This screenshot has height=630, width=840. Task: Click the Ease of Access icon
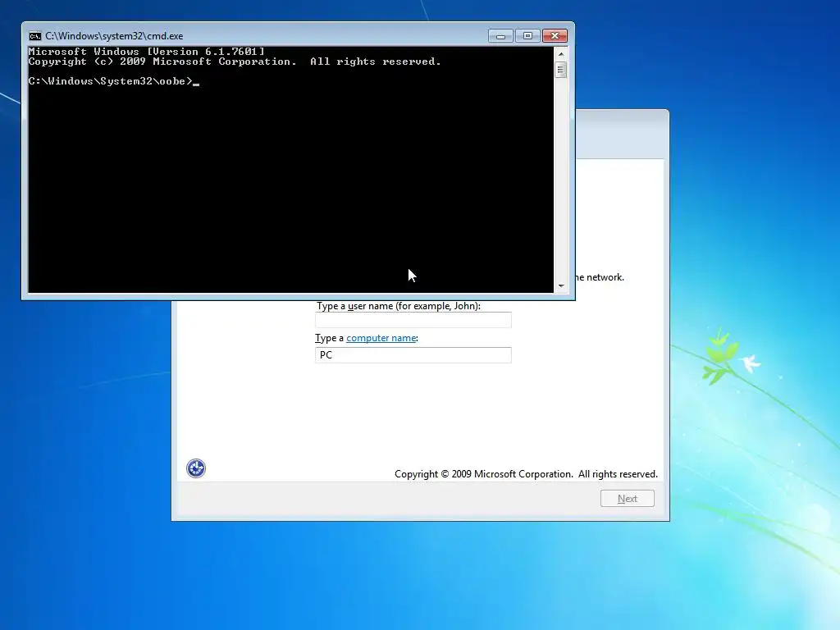coord(196,468)
